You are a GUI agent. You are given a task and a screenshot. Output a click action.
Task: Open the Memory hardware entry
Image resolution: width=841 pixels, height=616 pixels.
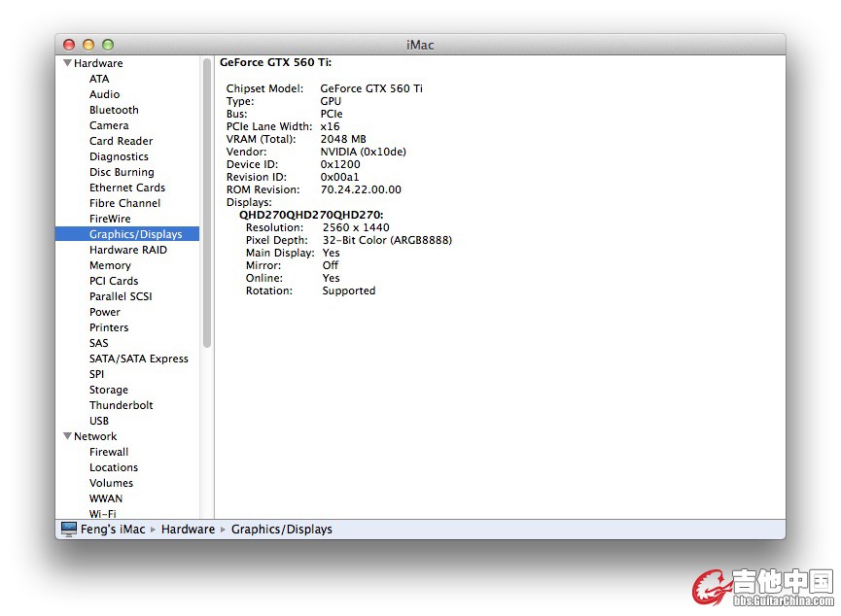(110, 265)
